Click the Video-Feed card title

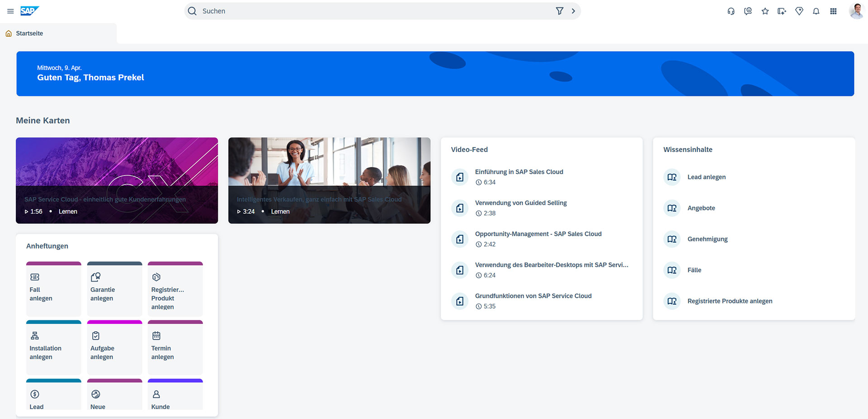coord(469,149)
